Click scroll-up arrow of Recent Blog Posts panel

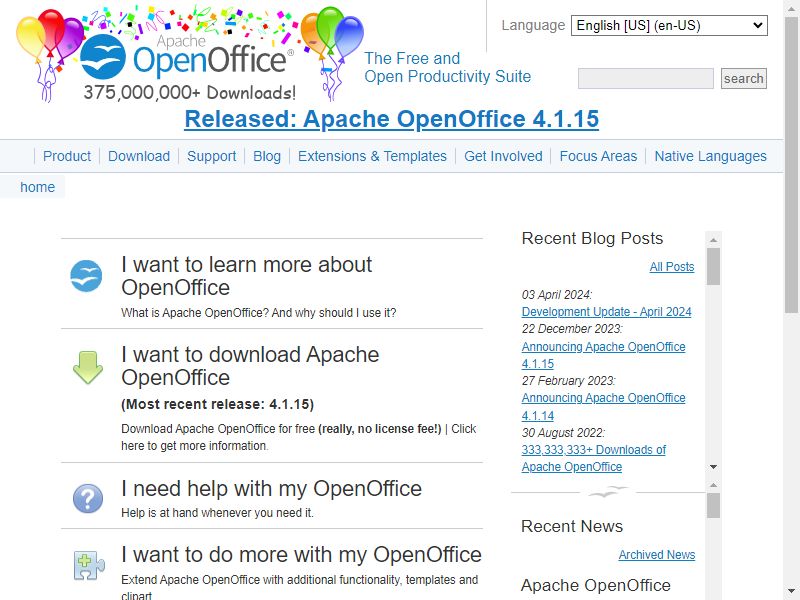pyautogui.click(x=713, y=240)
